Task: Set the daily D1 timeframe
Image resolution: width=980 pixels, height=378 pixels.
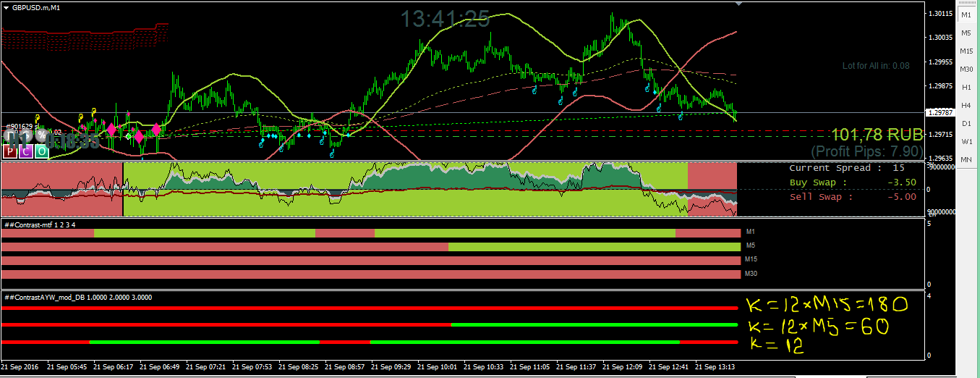Action: tap(966, 123)
